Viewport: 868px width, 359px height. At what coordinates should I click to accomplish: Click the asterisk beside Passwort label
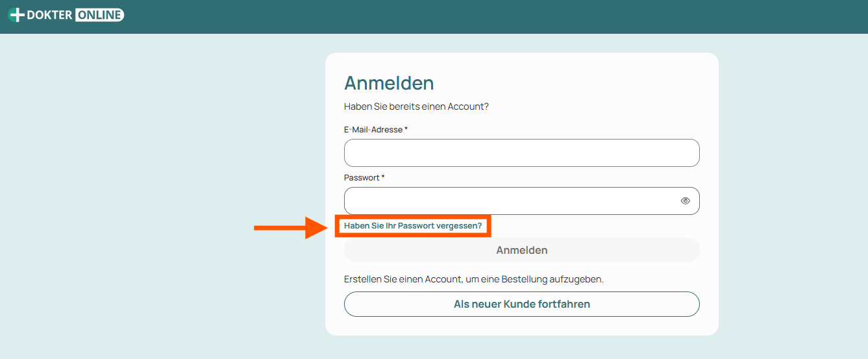[x=383, y=177]
